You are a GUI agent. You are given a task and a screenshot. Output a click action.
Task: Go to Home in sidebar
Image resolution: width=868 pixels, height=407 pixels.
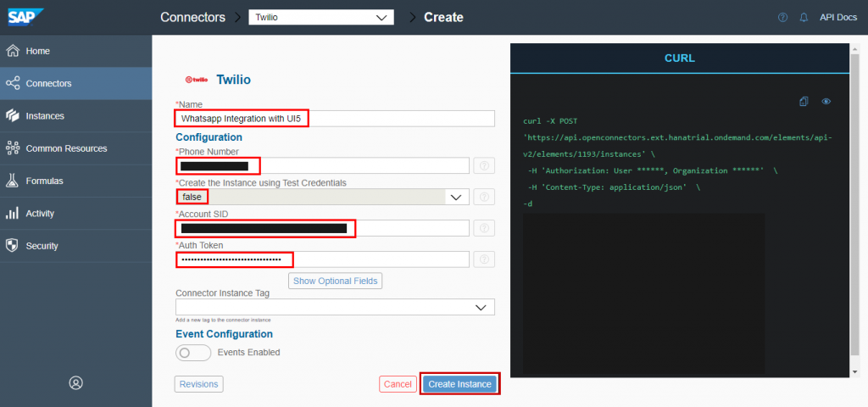pos(75,51)
